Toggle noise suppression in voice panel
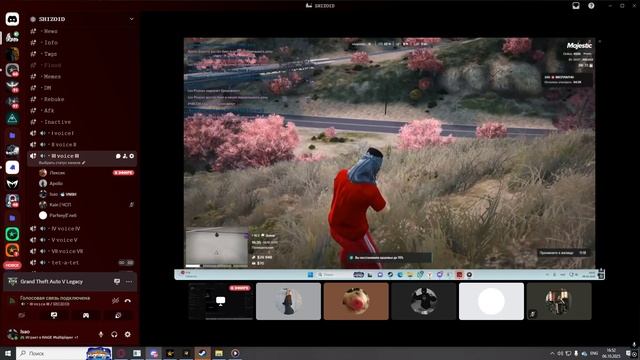Viewport: 640px width, 360px height. pos(116,300)
